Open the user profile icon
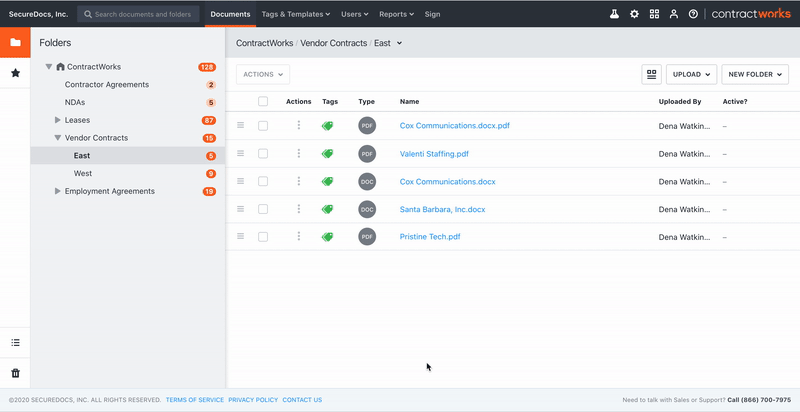The width and height of the screenshot is (800, 412). click(x=674, y=14)
